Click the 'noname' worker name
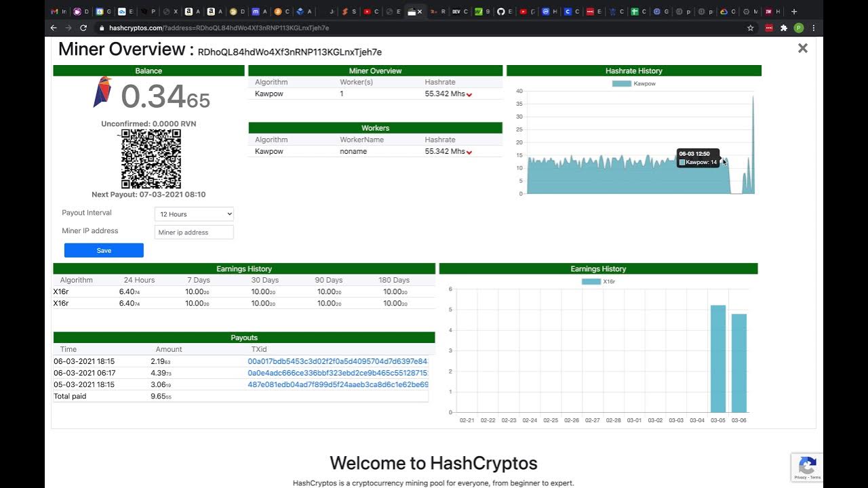 (353, 152)
